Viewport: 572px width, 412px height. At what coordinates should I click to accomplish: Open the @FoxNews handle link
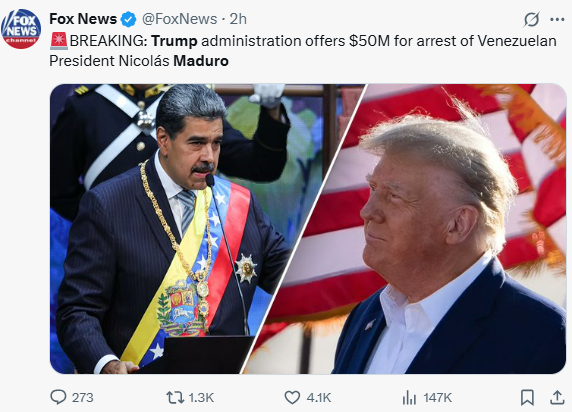pyautogui.click(x=179, y=19)
